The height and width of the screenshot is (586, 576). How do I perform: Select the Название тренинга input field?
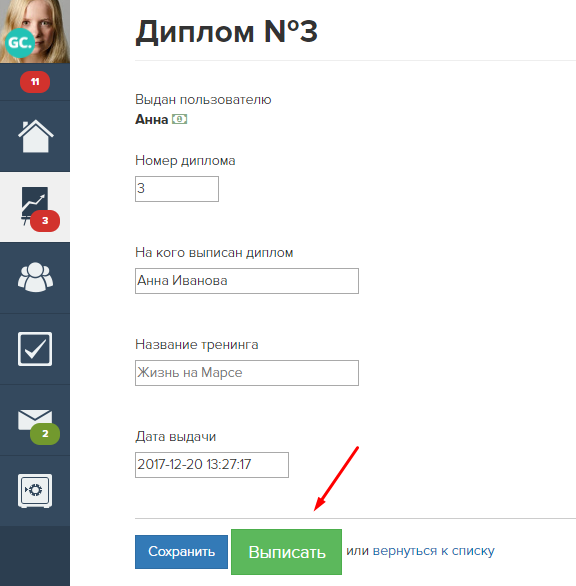point(247,373)
